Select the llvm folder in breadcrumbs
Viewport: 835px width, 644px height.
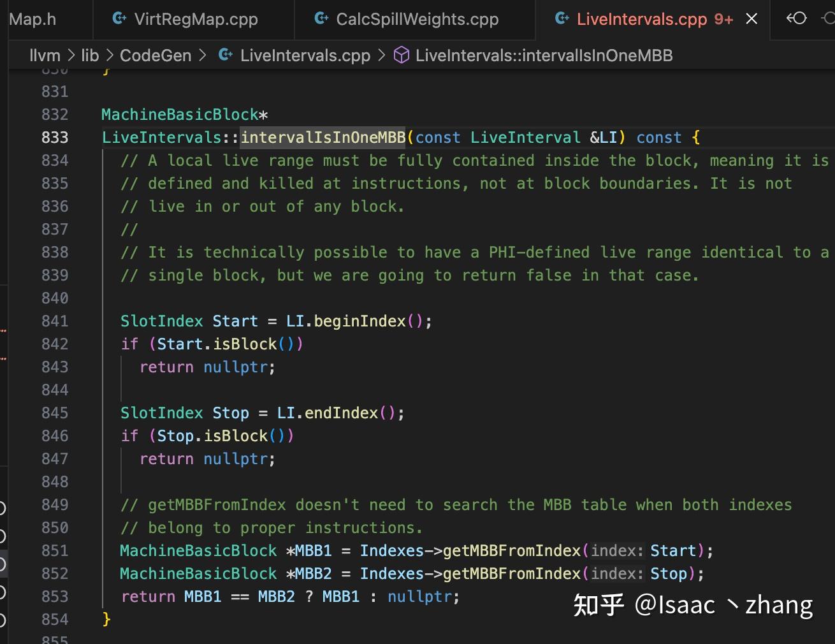tap(45, 55)
